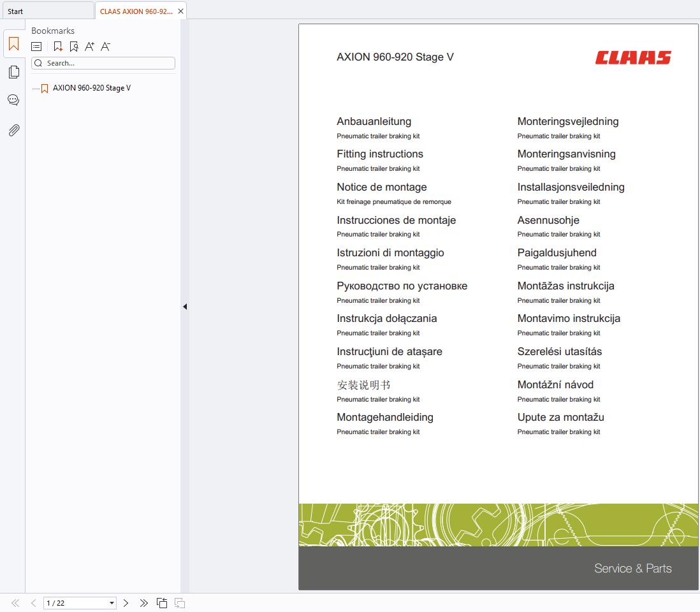Click in the bookmark Search field
The height and width of the screenshot is (612, 700).
103,63
